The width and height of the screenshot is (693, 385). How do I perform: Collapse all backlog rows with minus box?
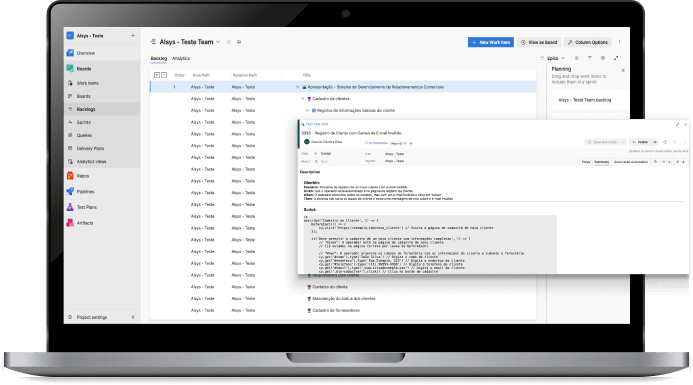164,75
